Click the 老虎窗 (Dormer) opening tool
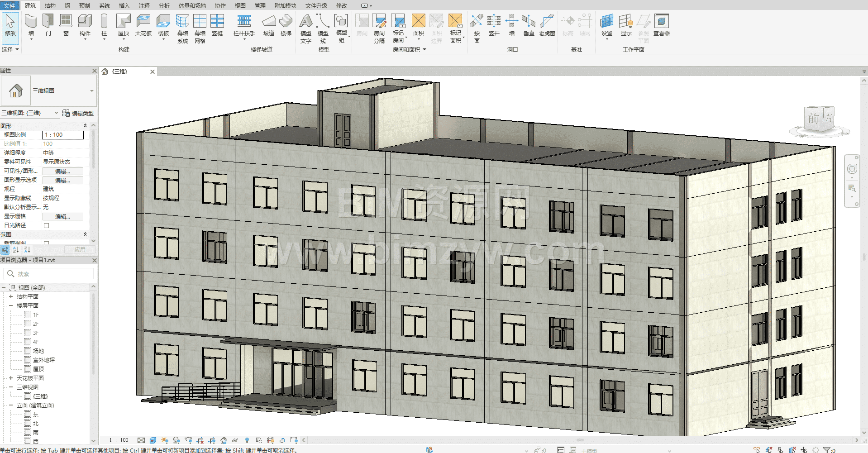 tap(547, 25)
